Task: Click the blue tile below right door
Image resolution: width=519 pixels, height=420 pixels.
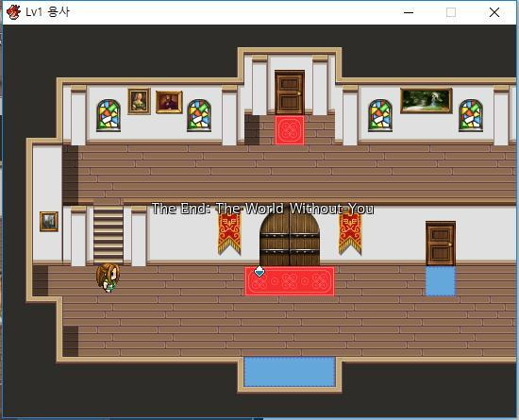Action: pyautogui.click(x=441, y=281)
